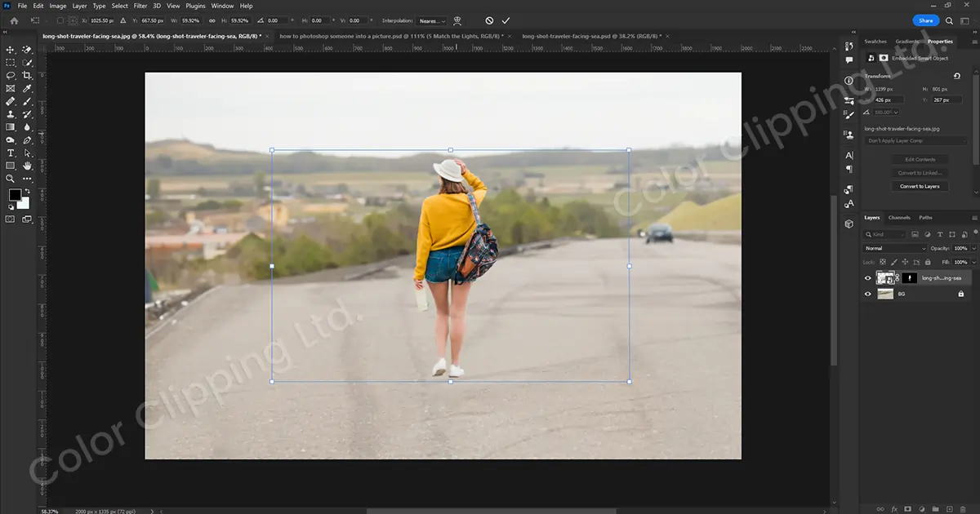Toggle lock all padlock in Layers panel
This screenshot has width=980, height=514.
(x=928, y=262)
